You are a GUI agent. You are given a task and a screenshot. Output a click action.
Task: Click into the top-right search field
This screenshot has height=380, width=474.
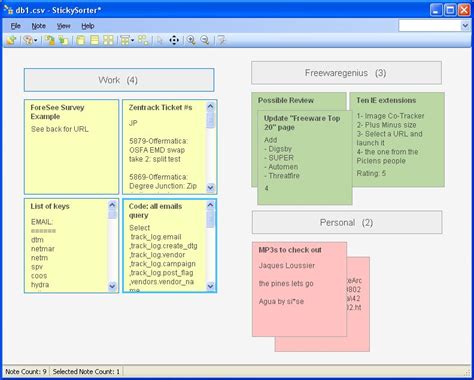(430, 26)
